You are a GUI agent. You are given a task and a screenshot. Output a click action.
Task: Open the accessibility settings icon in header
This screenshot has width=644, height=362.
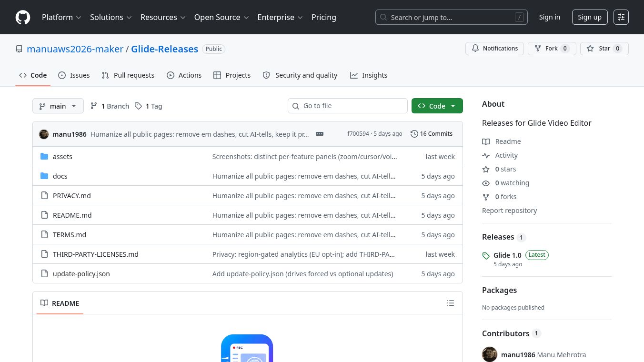(621, 17)
